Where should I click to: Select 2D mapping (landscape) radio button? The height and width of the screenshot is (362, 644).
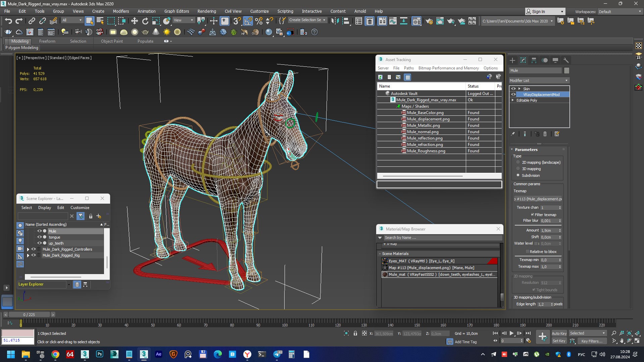[518, 162]
